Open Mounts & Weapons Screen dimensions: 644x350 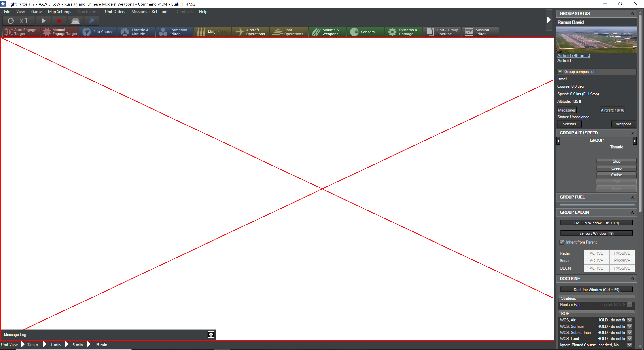pos(328,32)
